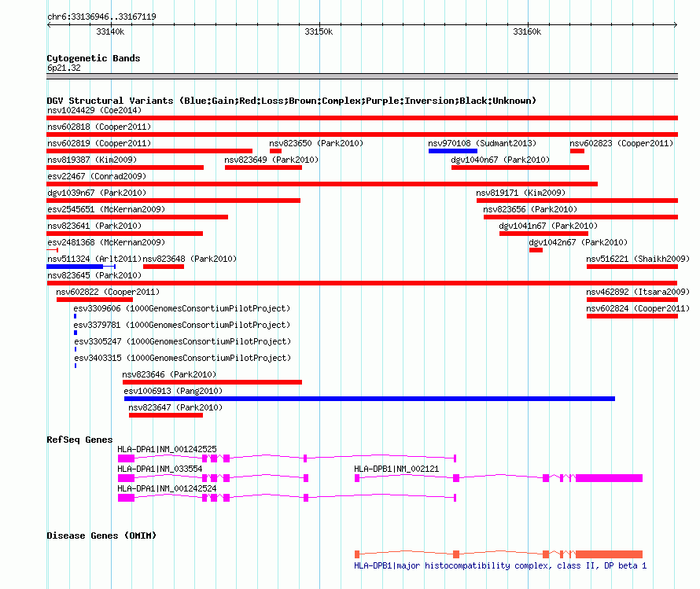Open the esv3305247 1000Genomes variant label
Image resolution: width=700 pixels, height=589 pixels.
click(182, 341)
